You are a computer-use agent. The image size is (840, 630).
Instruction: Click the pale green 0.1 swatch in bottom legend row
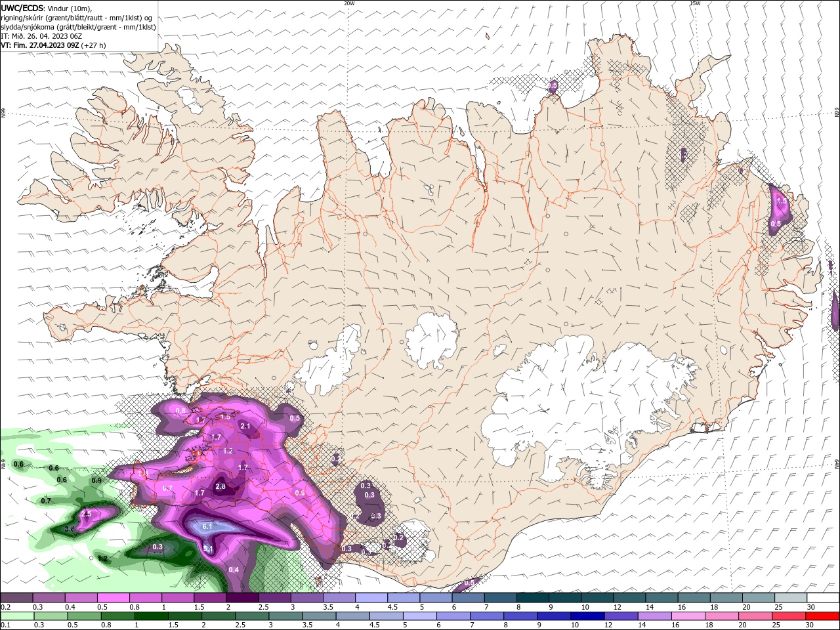(17, 616)
